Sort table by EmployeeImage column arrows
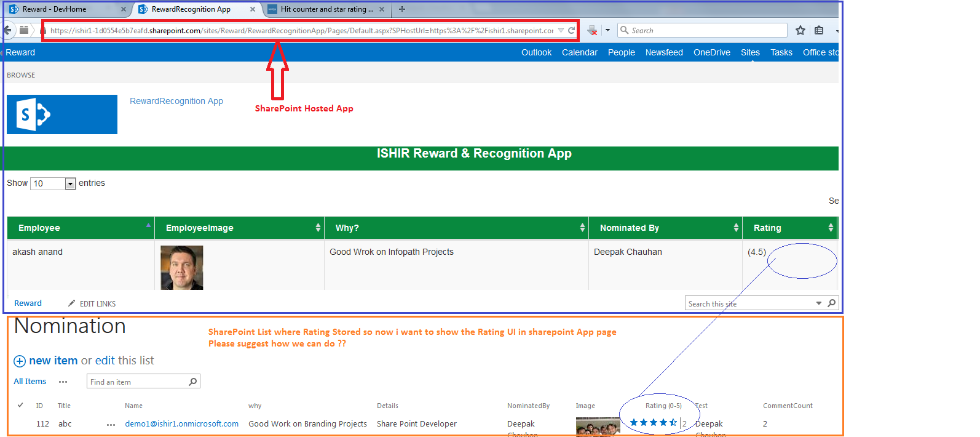The height and width of the screenshot is (437, 980). point(318,228)
